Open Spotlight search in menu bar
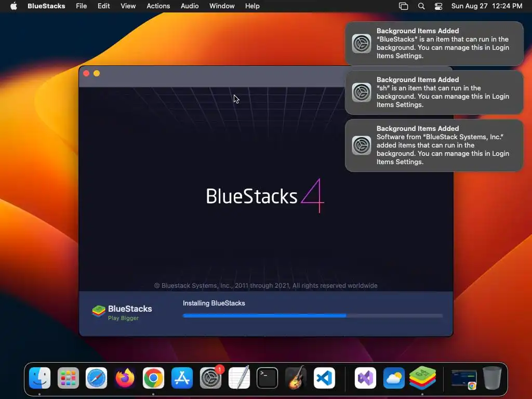The height and width of the screenshot is (399, 532). (x=421, y=6)
